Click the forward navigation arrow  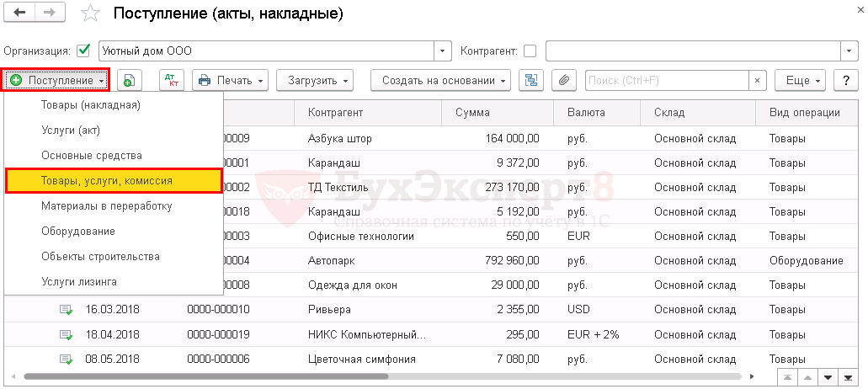coord(50,13)
